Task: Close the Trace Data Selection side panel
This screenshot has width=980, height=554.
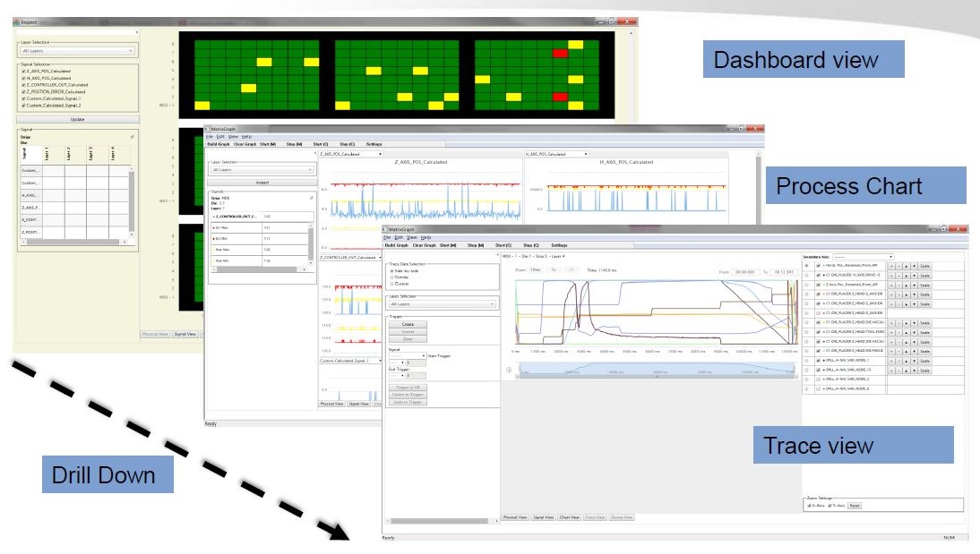Action: (497, 255)
